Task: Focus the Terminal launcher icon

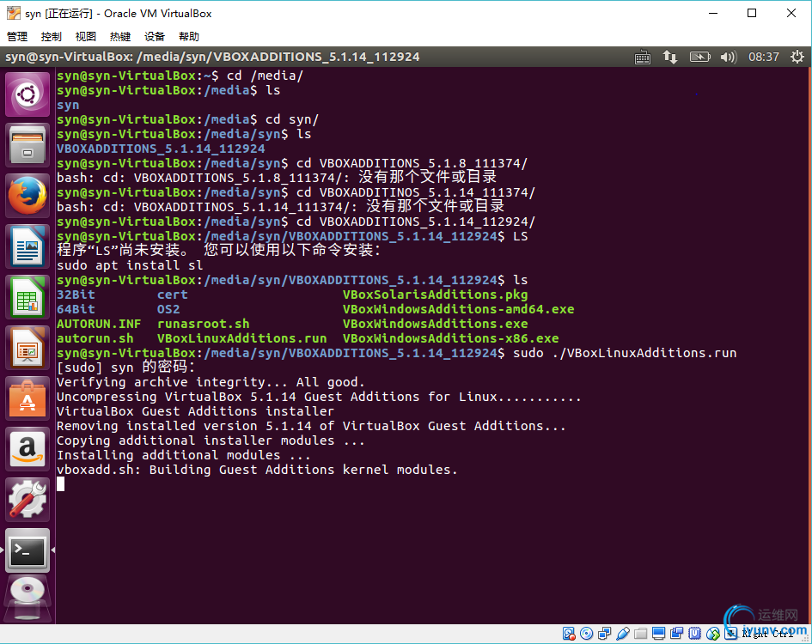Action: click(x=27, y=550)
